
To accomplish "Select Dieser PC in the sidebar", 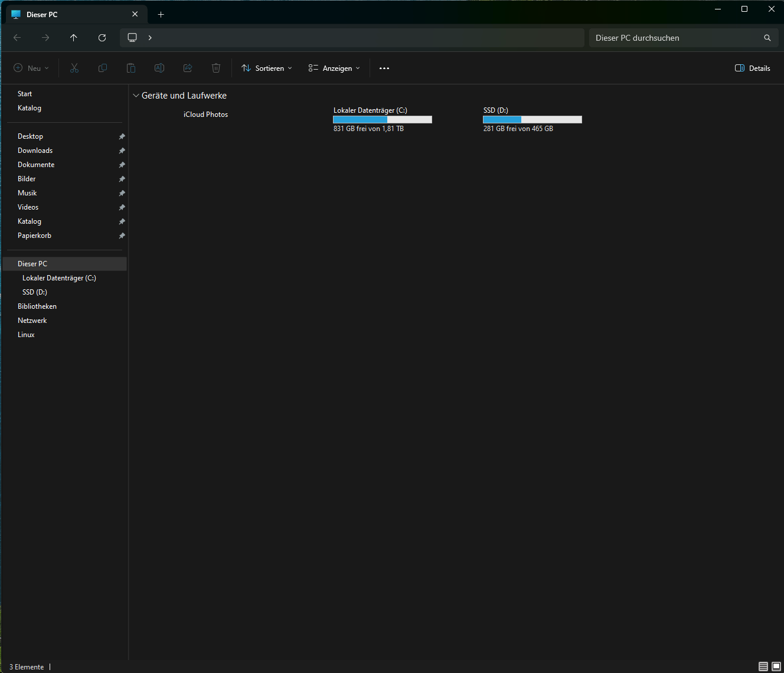I will click(64, 264).
